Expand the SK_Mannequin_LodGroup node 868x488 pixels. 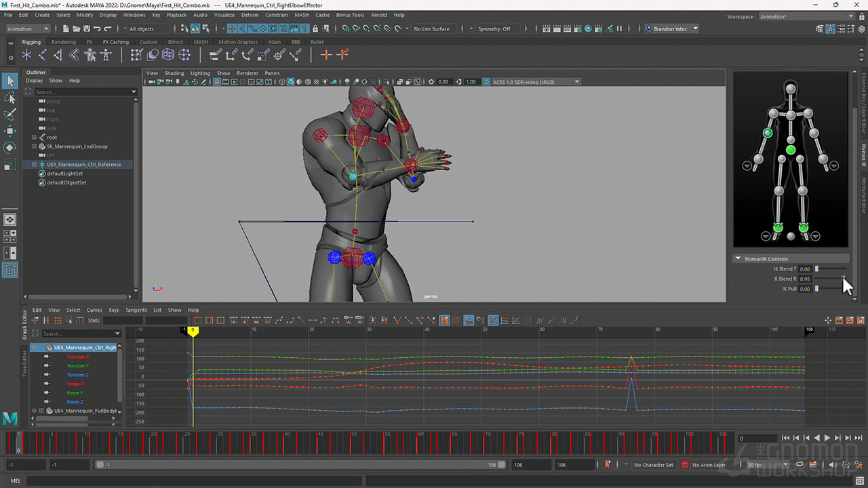click(x=34, y=146)
